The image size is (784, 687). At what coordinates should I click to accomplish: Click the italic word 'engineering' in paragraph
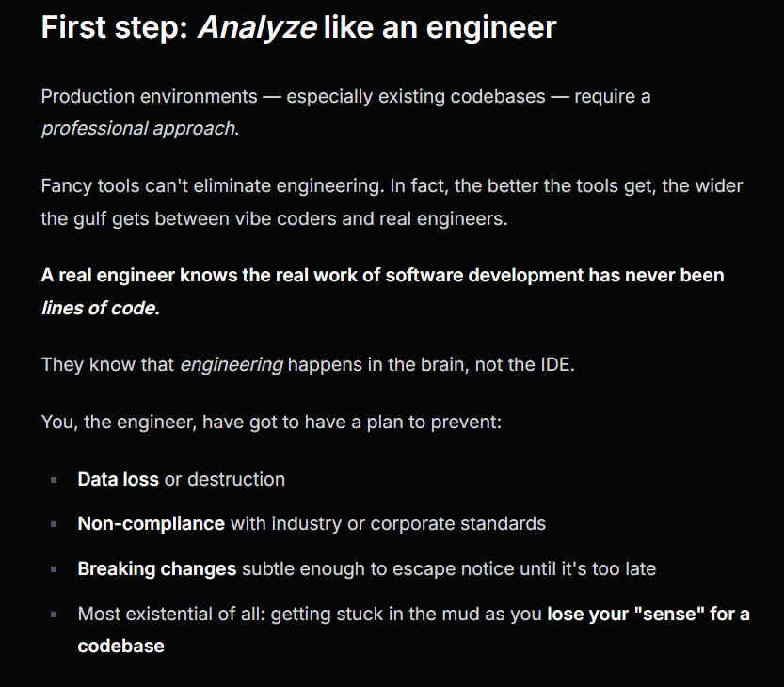coord(232,364)
